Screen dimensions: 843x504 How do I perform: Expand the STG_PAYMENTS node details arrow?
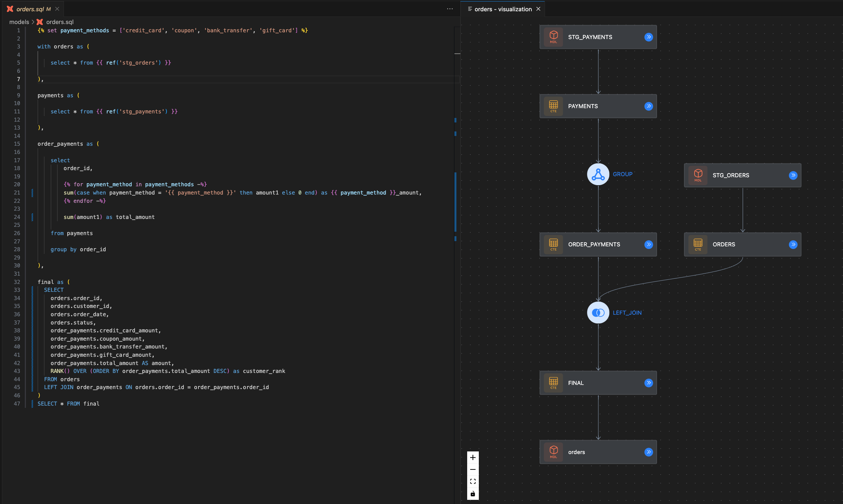648,37
